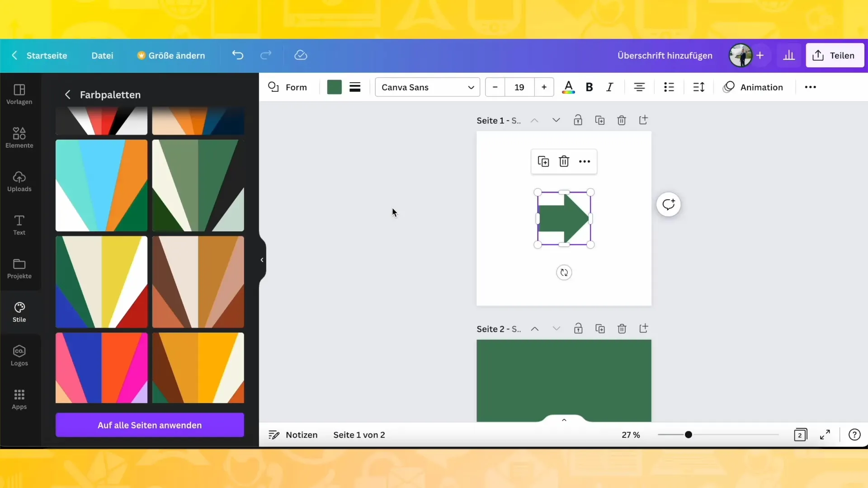
Task: Open Größe ändern
Action: [171, 55]
